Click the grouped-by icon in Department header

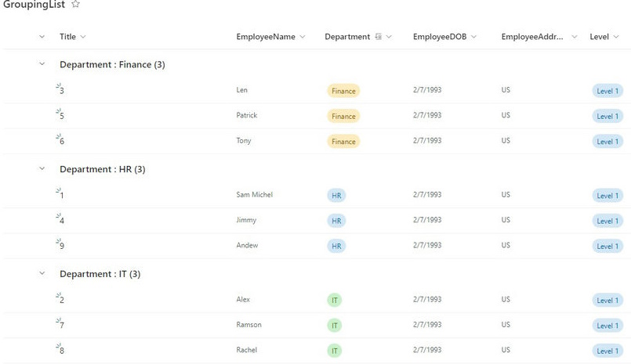coord(379,37)
